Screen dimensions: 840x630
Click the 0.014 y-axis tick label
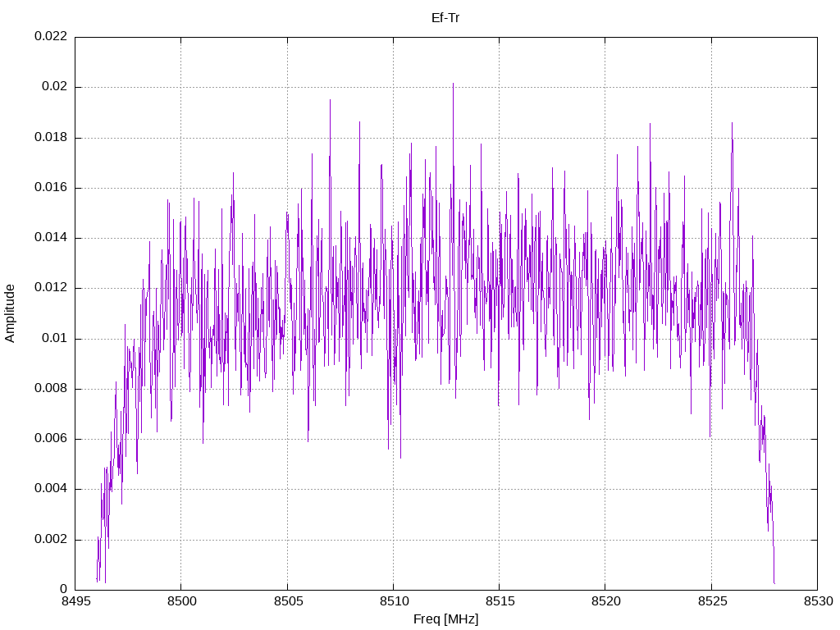(51, 237)
